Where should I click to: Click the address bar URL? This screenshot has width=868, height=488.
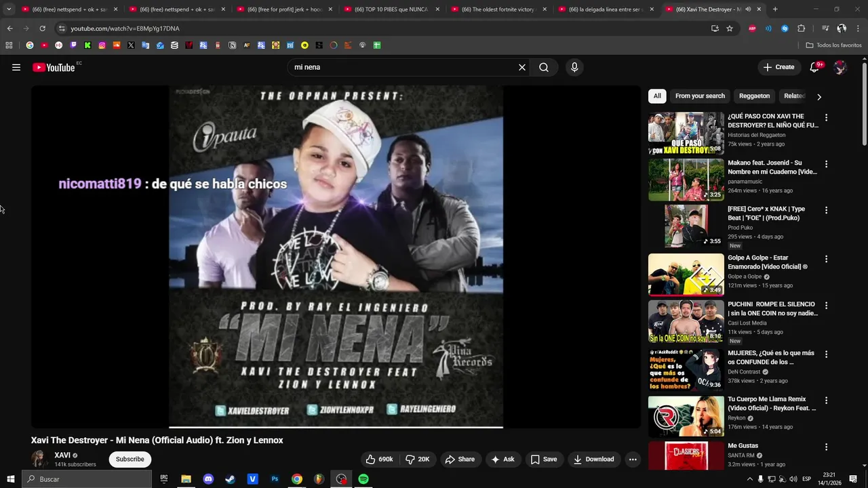[x=125, y=28]
